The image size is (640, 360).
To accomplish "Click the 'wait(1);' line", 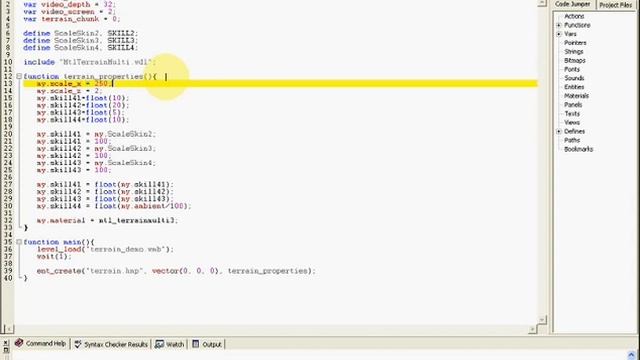I will click(54, 257).
